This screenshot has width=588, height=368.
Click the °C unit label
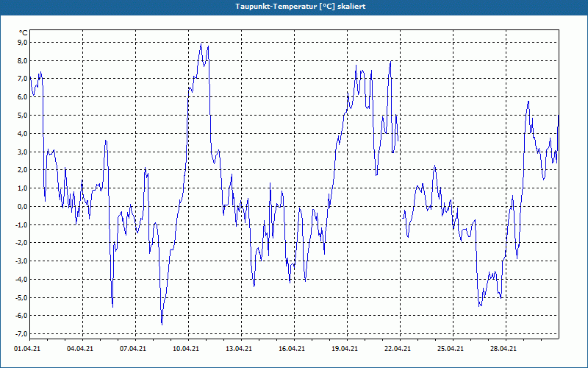pos(23,33)
